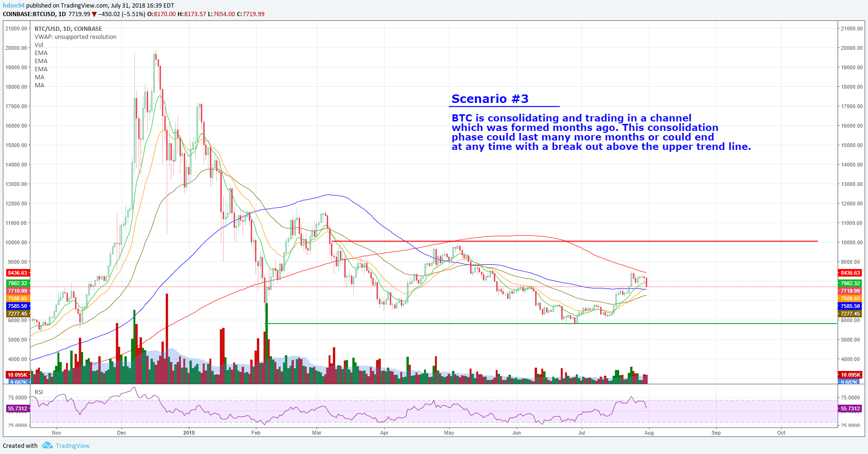
Task: Click the VWAP: unsupported resolution legend entry
Action: 75,37
